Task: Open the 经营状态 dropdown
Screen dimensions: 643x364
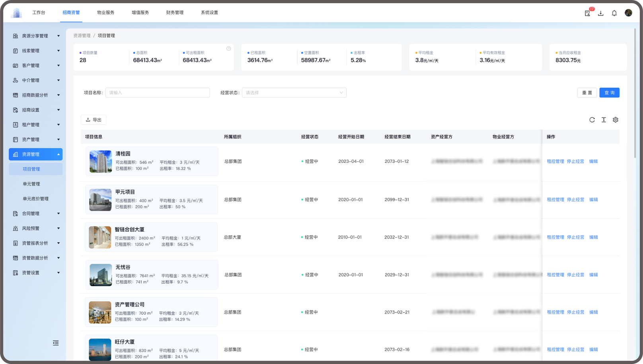Action: click(x=294, y=93)
